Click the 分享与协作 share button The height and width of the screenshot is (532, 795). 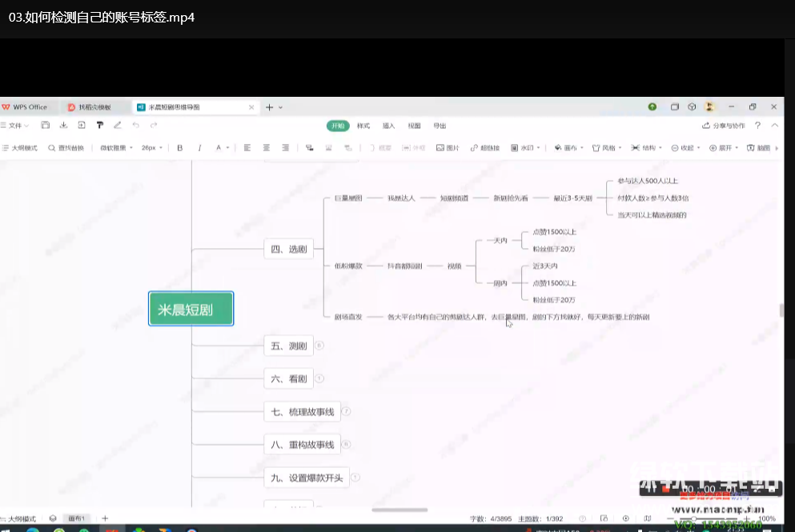(x=723, y=126)
